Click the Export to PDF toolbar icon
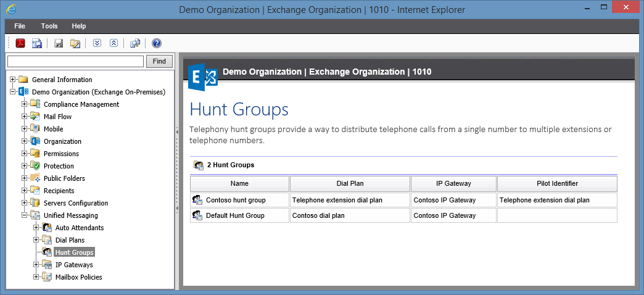The image size is (644, 295). click(20, 43)
